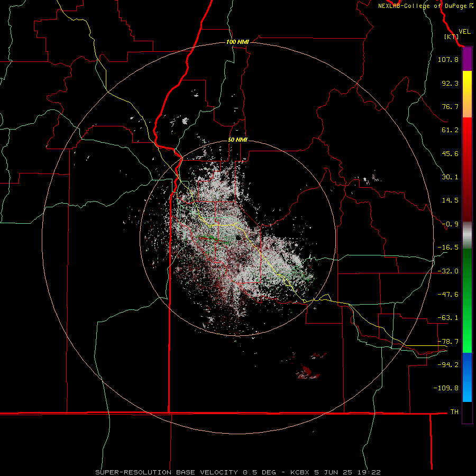Image resolution: width=476 pixels, height=476 pixels.
Task: Click the TH threshold label
Action: (454, 411)
